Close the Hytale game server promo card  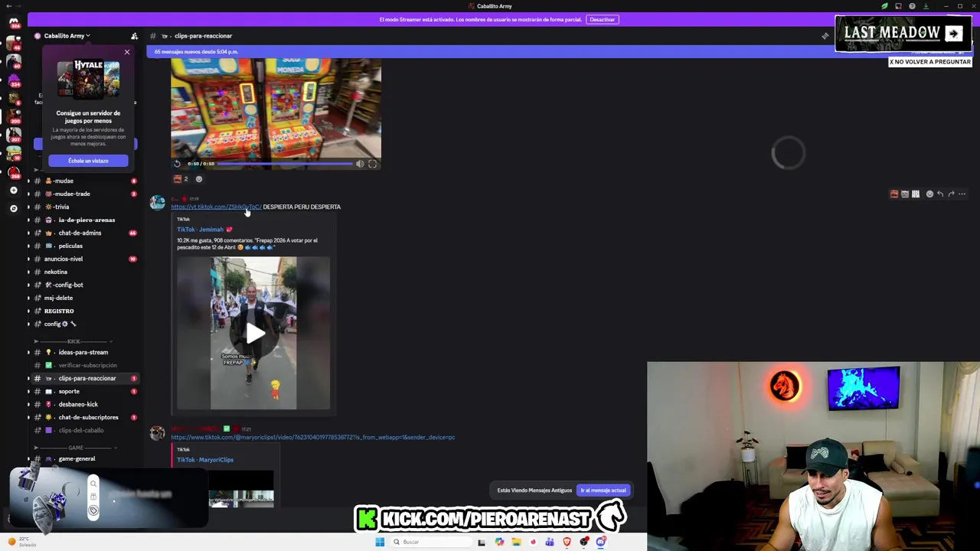point(127,52)
